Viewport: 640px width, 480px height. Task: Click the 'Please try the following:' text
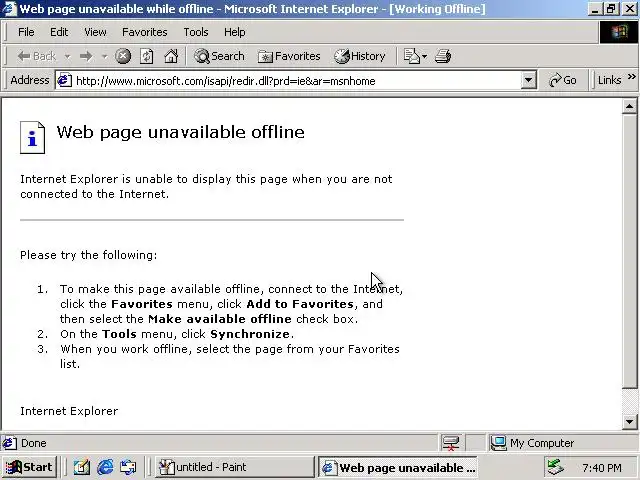coord(89,255)
